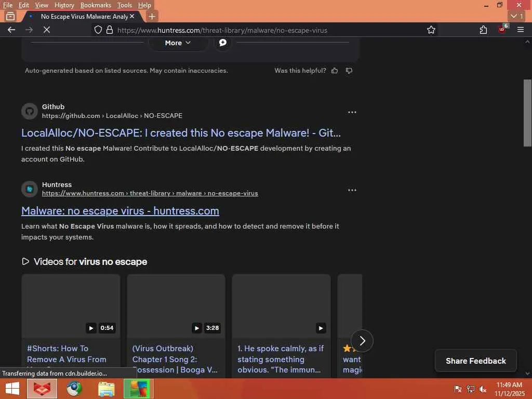
Task: Click the address bar URL field
Action: point(264,30)
